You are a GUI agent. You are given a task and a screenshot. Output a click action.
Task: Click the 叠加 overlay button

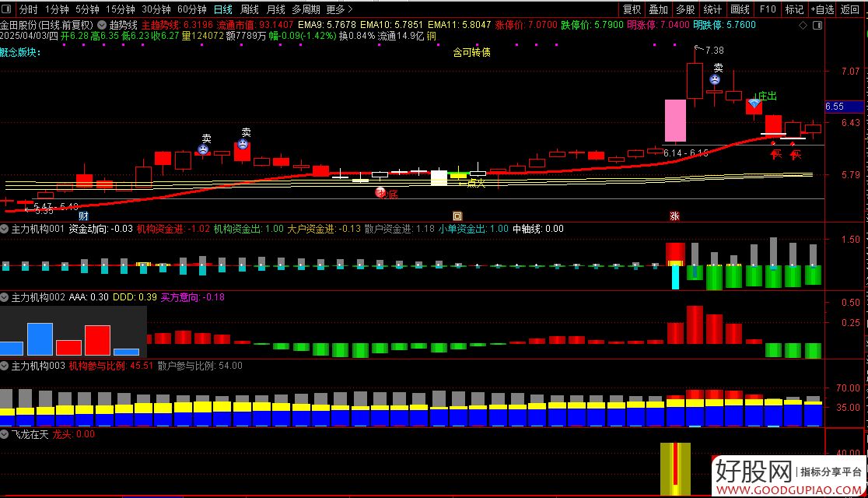point(658,9)
